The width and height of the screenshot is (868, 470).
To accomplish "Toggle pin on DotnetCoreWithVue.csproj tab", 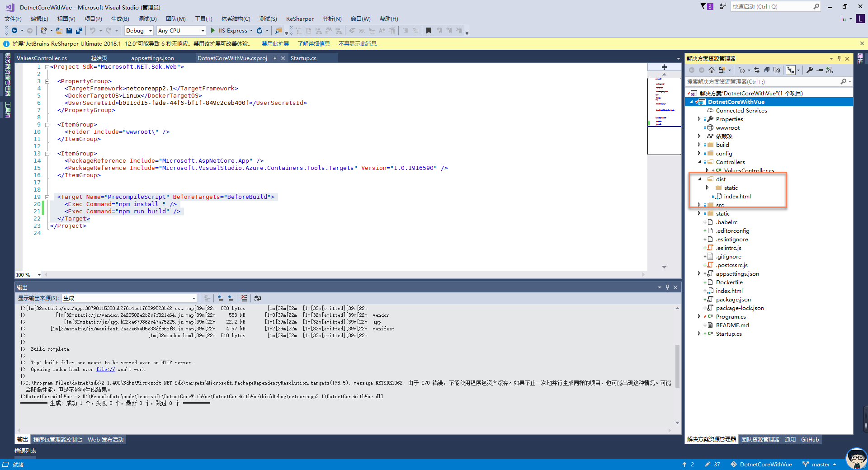I will pyautogui.click(x=274, y=58).
